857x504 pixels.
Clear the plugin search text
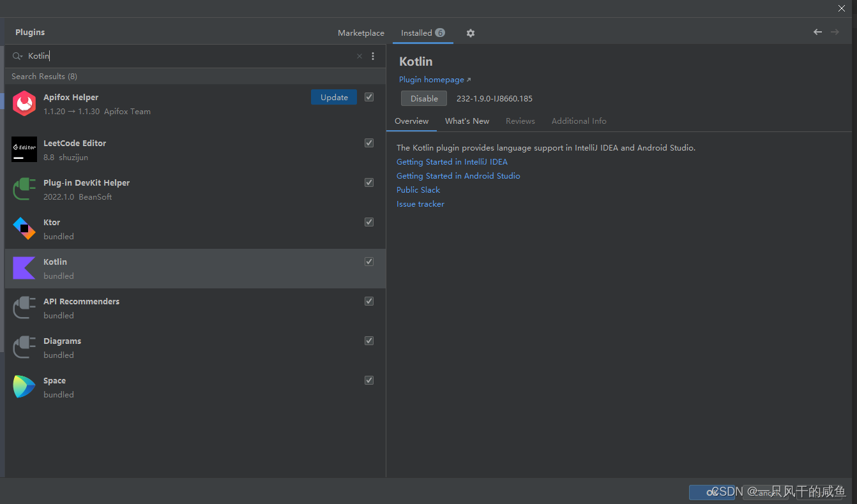(359, 56)
